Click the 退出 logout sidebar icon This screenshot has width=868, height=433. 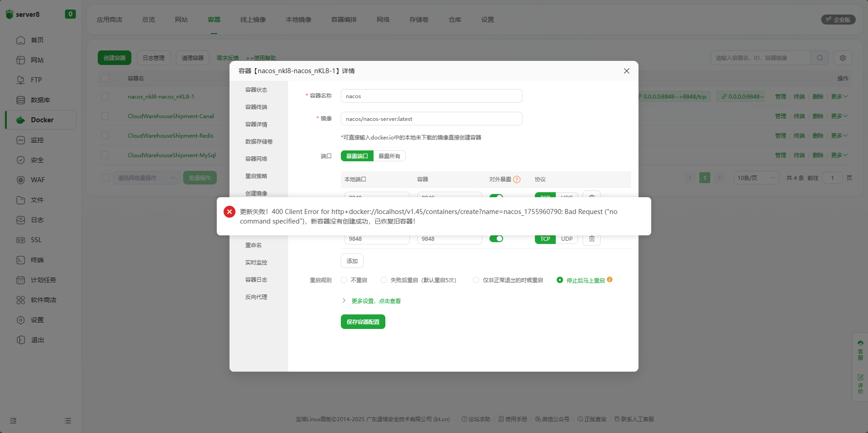tap(21, 340)
